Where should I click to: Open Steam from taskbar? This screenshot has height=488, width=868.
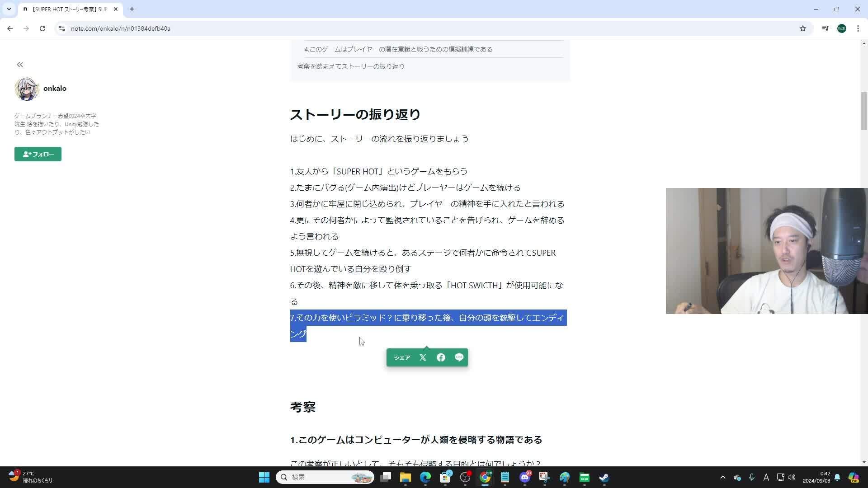(604, 477)
